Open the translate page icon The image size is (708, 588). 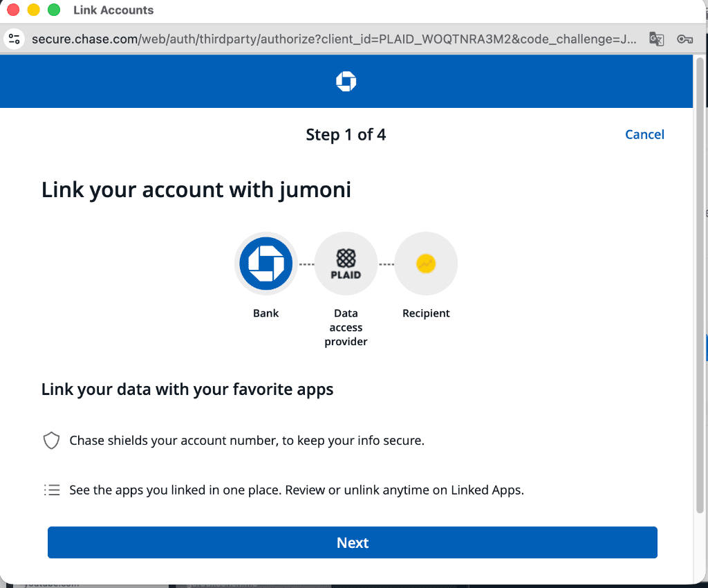[x=657, y=39]
